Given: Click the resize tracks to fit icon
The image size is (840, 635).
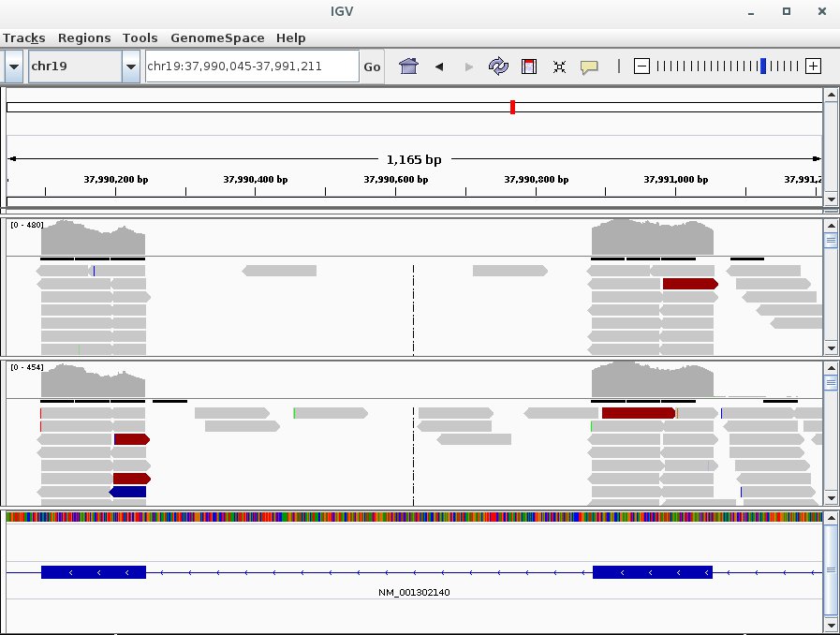Looking at the screenshot, I should pyautogui.click(x=559, y=66).
